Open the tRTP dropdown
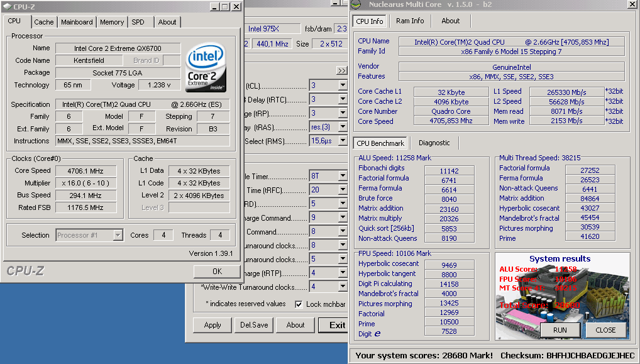The image size is (640, 364). coord(343,273)
